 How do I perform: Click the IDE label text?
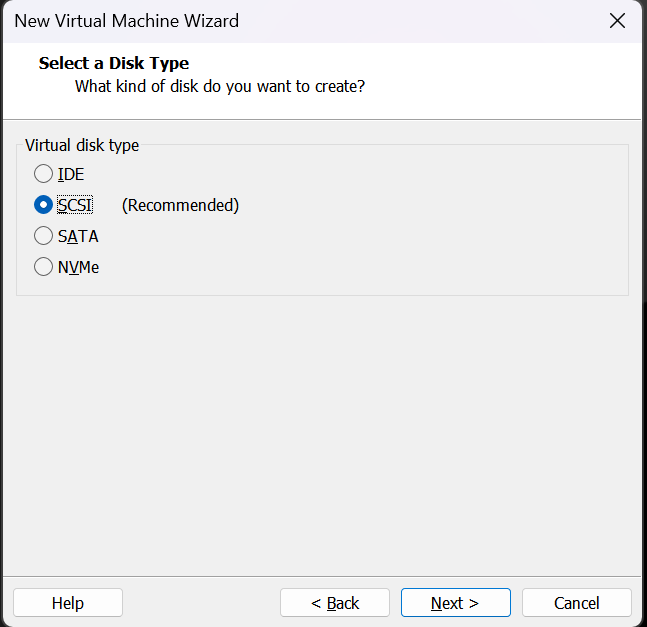(71, 174)
